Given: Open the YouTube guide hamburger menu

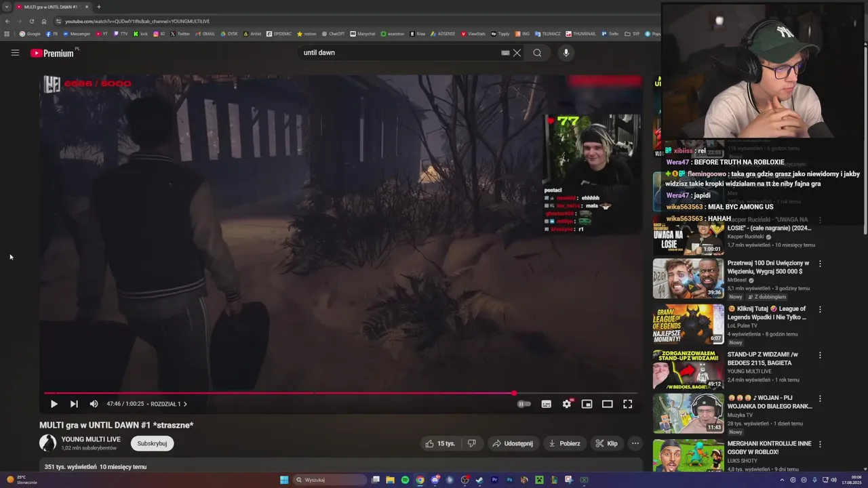Looking at the screenshot, I should pyautogui.click(x=15, y=53).
